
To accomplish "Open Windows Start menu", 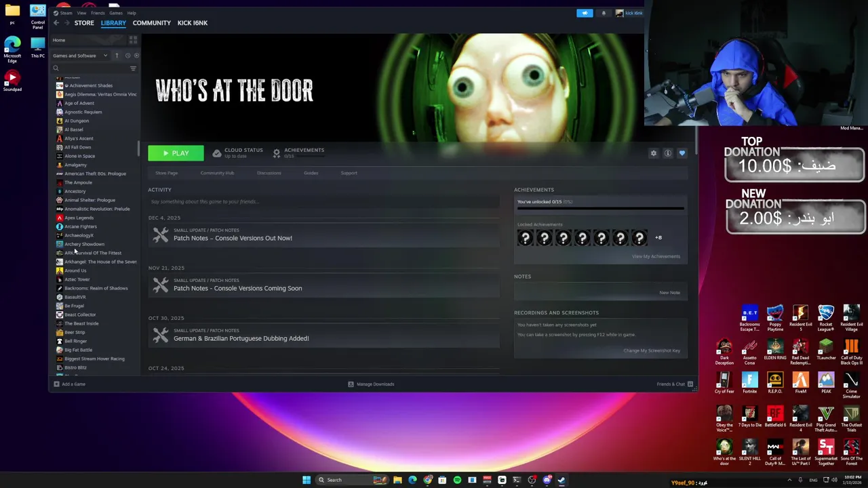I will coord(307,480).
